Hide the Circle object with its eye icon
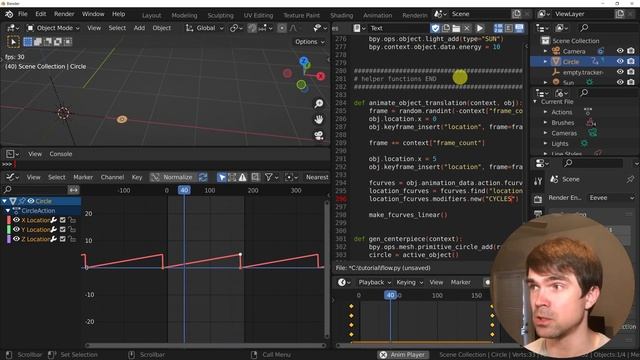Screen dimensions: 640x360 pyautogui.click(x=620, y=62)
